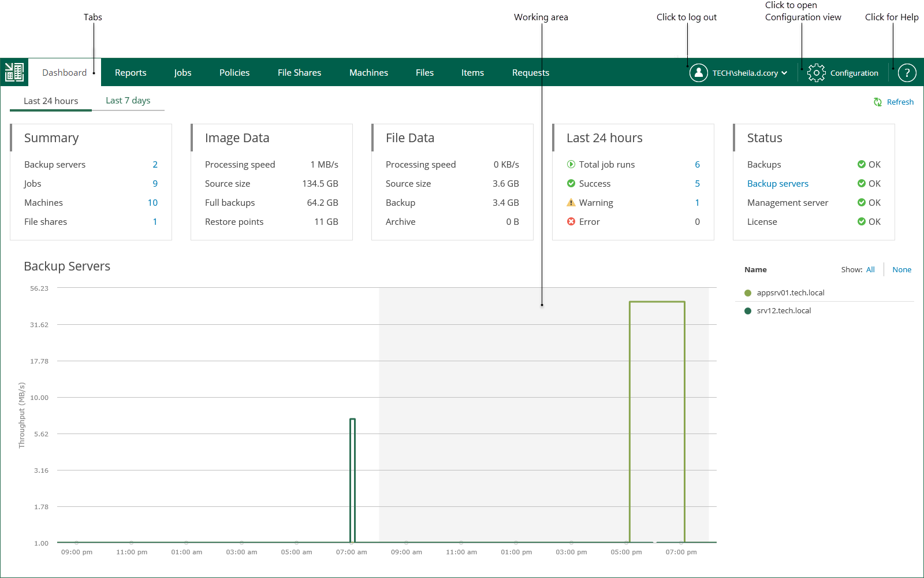Open the Configuration view link
The image size is (924, 578).
[x=854, y=73]
